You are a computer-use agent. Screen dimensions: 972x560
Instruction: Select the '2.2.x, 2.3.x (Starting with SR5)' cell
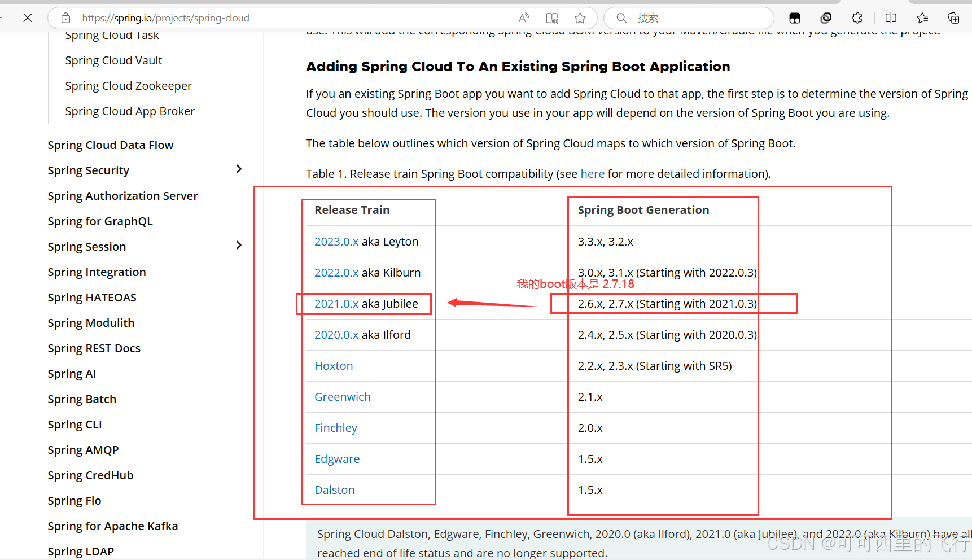pos(655,366)
